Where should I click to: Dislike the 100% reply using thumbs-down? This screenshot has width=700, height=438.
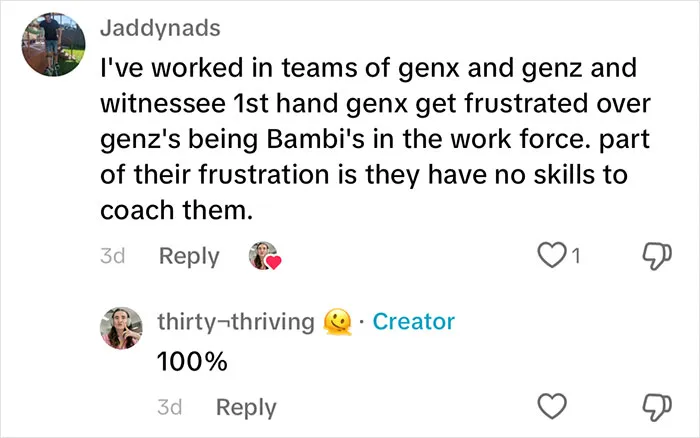pos(656,407)
